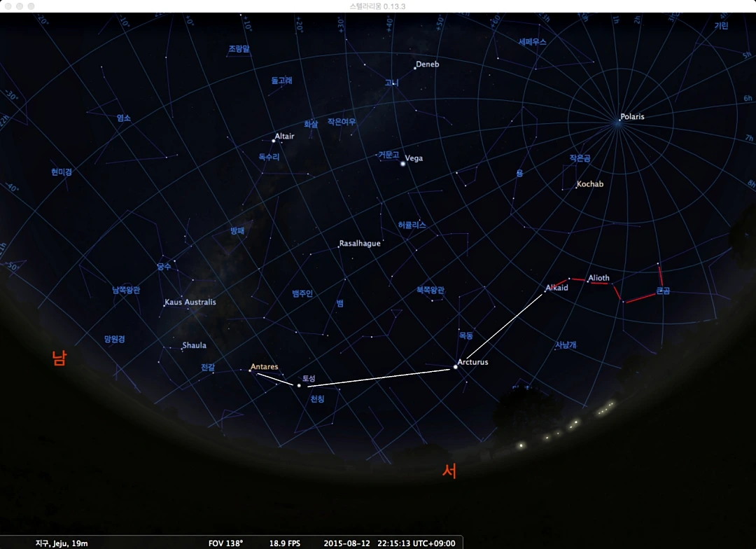Screen dimensions: 756x549
Task: Click the 큰곰 constellation label
Action: (663, 291)
